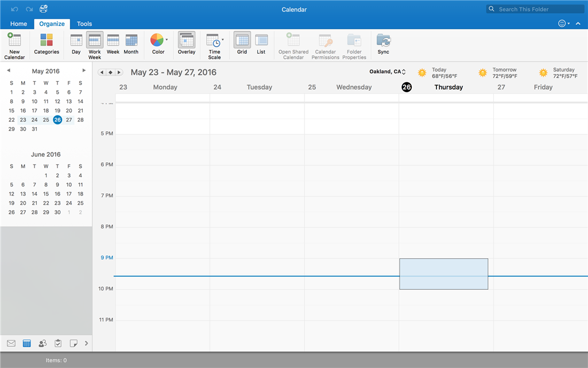Click the Items: 0 status text
Viewport: 588px width, 368px height.
(56, 360)
